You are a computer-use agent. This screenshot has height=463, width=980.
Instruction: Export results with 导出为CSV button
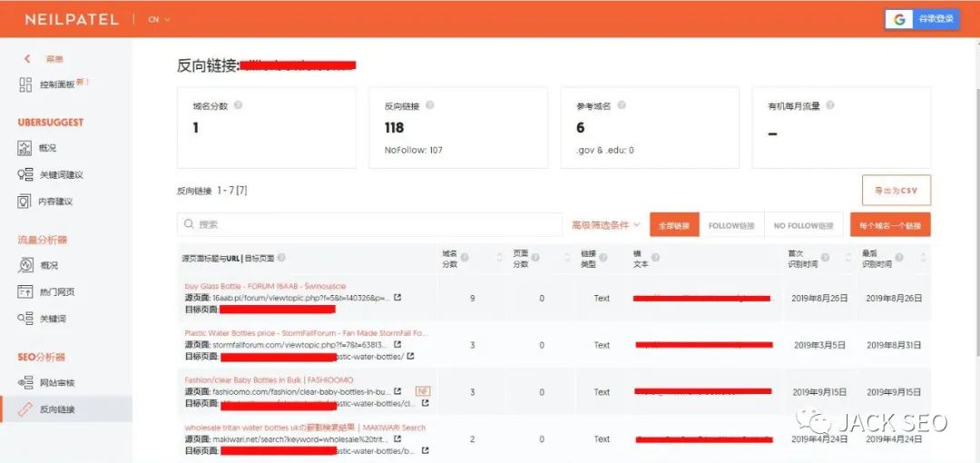click(x=897, y=191)
